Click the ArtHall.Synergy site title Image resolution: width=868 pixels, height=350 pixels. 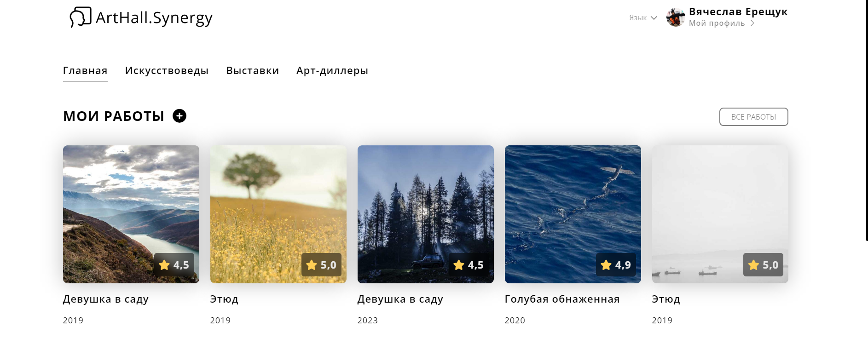pyautogui.click(x=154, y=17)
